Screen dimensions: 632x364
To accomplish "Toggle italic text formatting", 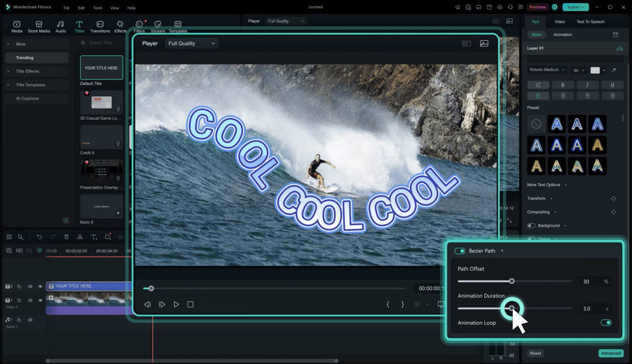I will (587, 85).
